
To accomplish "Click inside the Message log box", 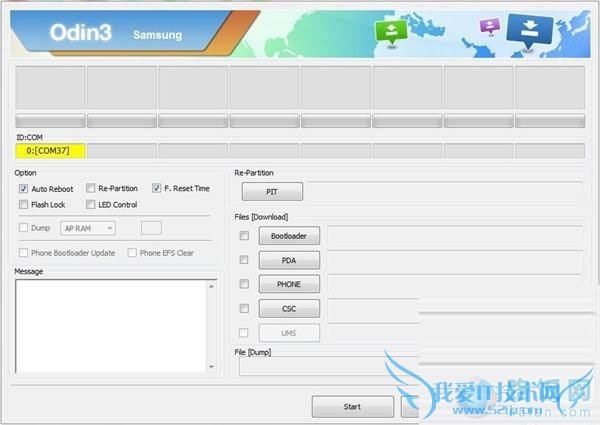I will tap(111, 326).
